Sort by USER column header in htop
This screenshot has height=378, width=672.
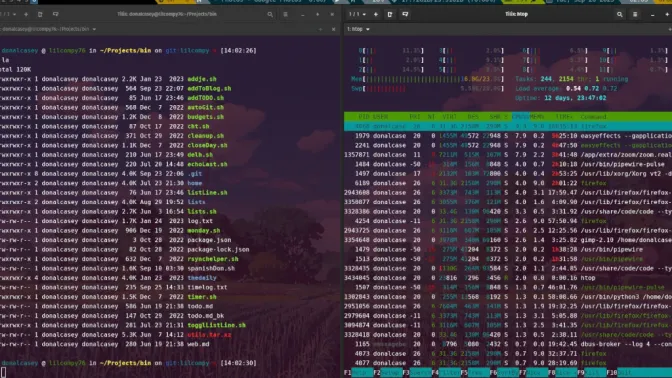[381, 117]
